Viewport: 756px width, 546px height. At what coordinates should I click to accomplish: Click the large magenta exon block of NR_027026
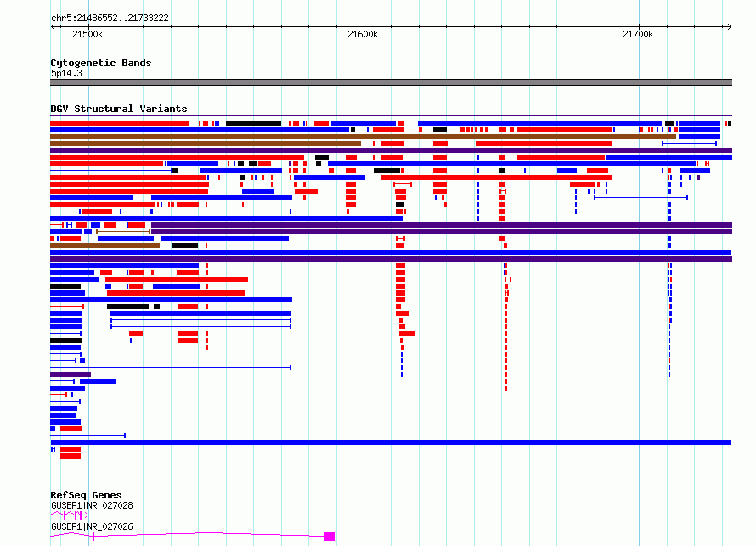[329, 537]
